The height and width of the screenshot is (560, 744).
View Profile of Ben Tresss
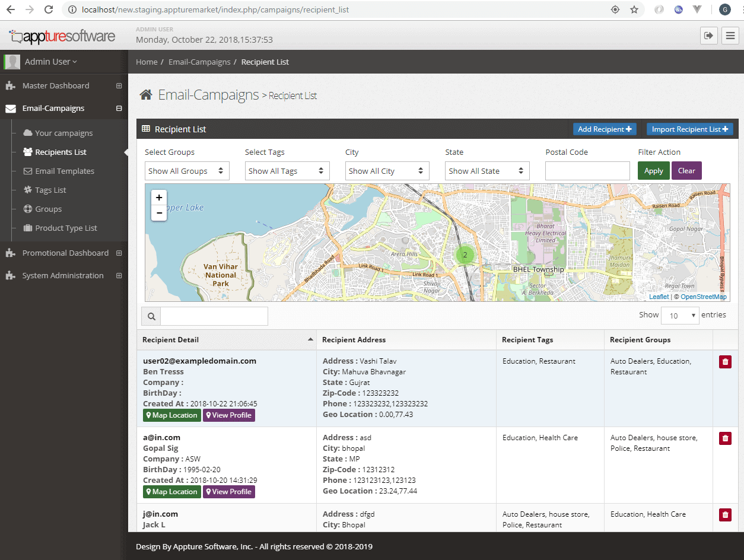[x=229, y=415]
